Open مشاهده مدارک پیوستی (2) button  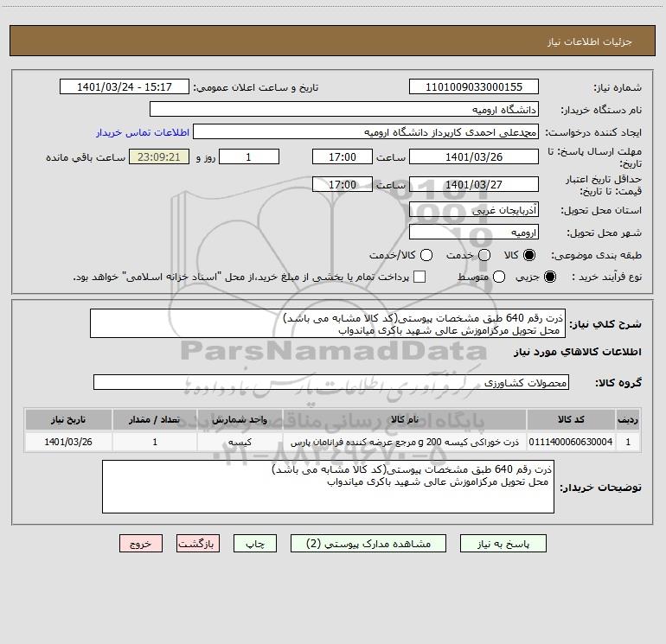(368, 544)
